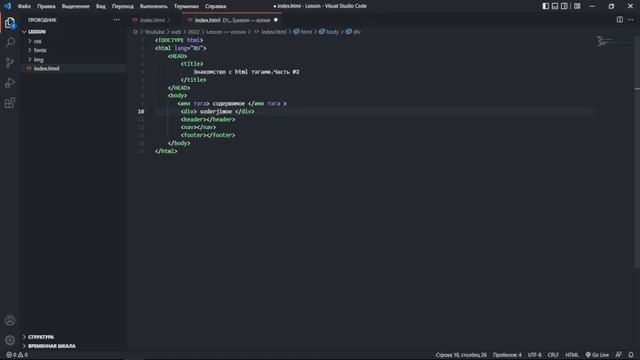The height and width of the screenshot is (360, 640).
Task: Toggle bottom panel layout icon
Action: tap(555, 6)
